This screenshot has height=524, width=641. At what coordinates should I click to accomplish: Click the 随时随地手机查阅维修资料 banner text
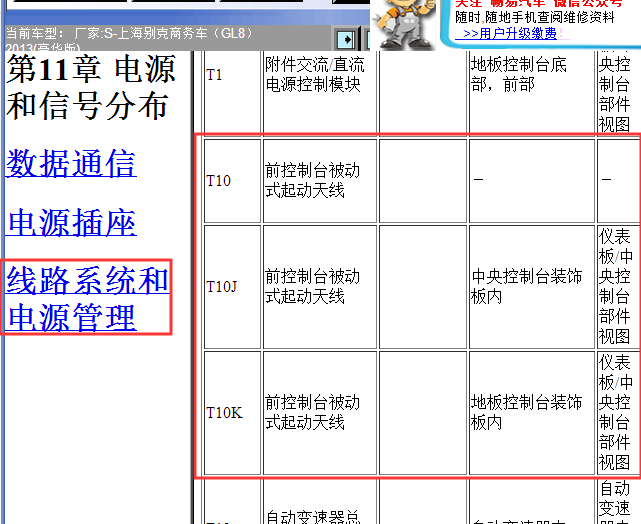[x=535, y=18]
